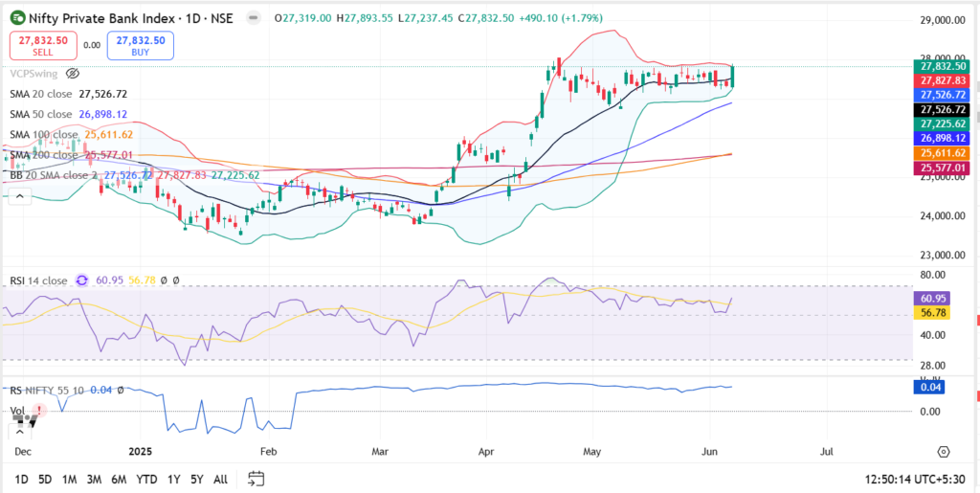Screen dimensions: 980x493
Task: Click the blue BUY 27,832.50 button
Action: 141,46
